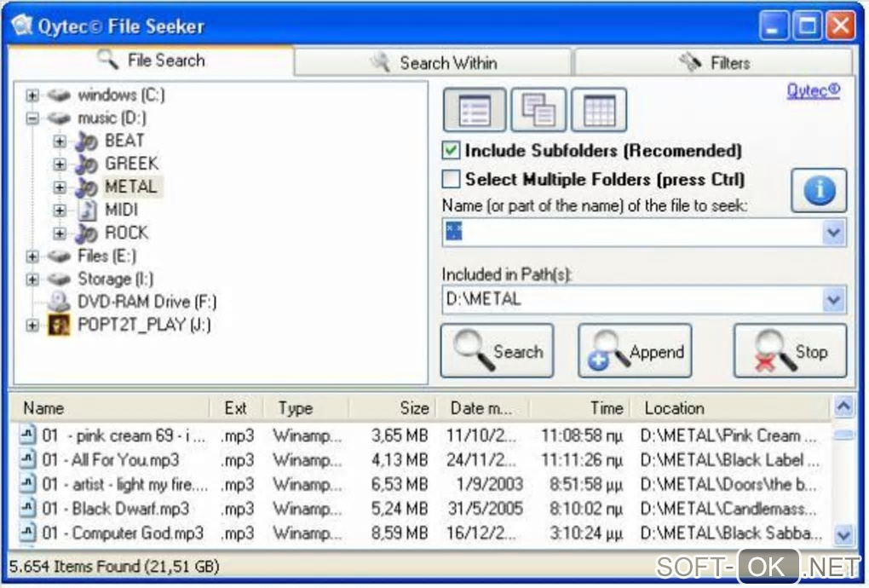The height and width of the screenshot is (588, 869).
Task: Expand the Storage (I:) tree node
Action: 32,279
